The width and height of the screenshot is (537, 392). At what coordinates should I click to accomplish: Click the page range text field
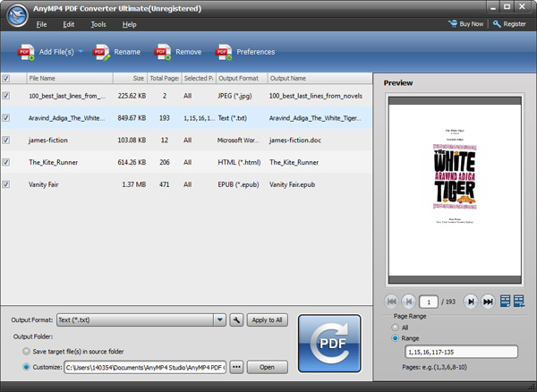pyautogui.click(x=459, y=352)
